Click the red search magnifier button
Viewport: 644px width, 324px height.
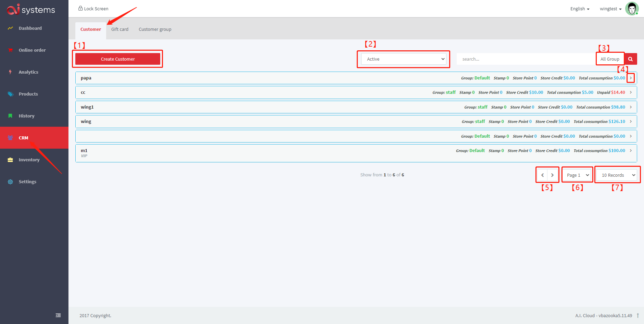pos(630,59)
